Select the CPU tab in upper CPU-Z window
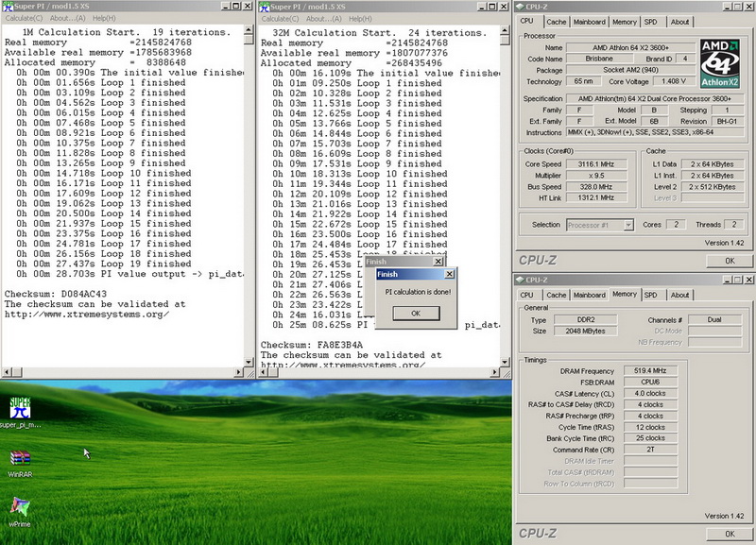This screenshot has height=545, width=756. point(527,21)
